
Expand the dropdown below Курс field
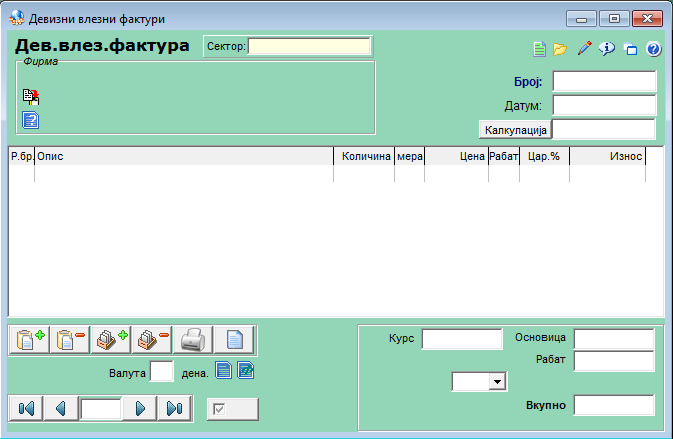(x=497, y=381)
